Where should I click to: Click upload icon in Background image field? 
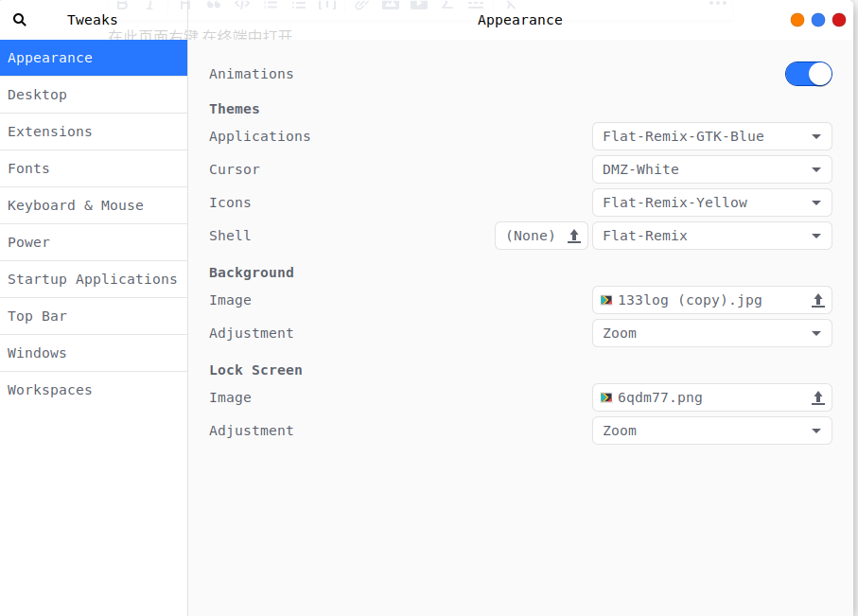[x=818, y=300]
